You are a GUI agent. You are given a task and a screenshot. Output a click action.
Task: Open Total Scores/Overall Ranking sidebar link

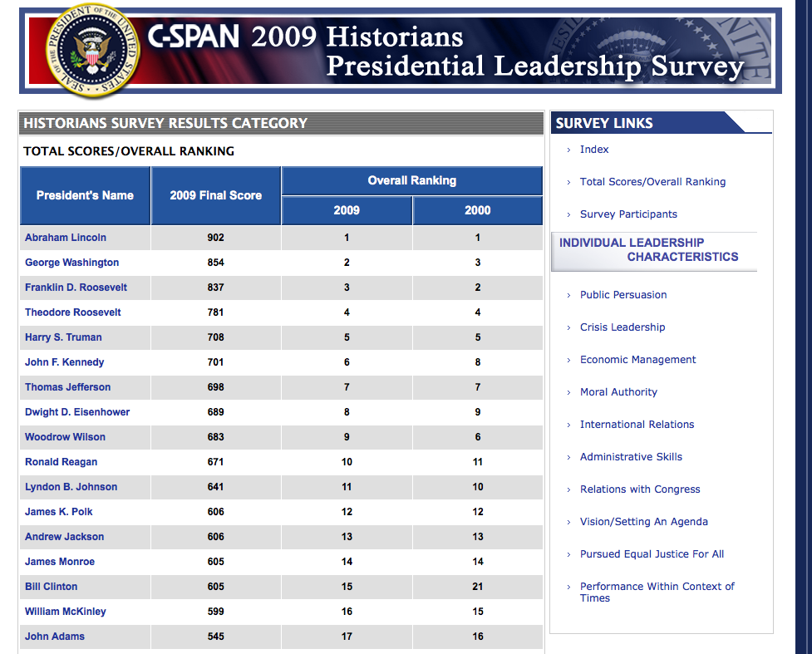click(652, 182)
